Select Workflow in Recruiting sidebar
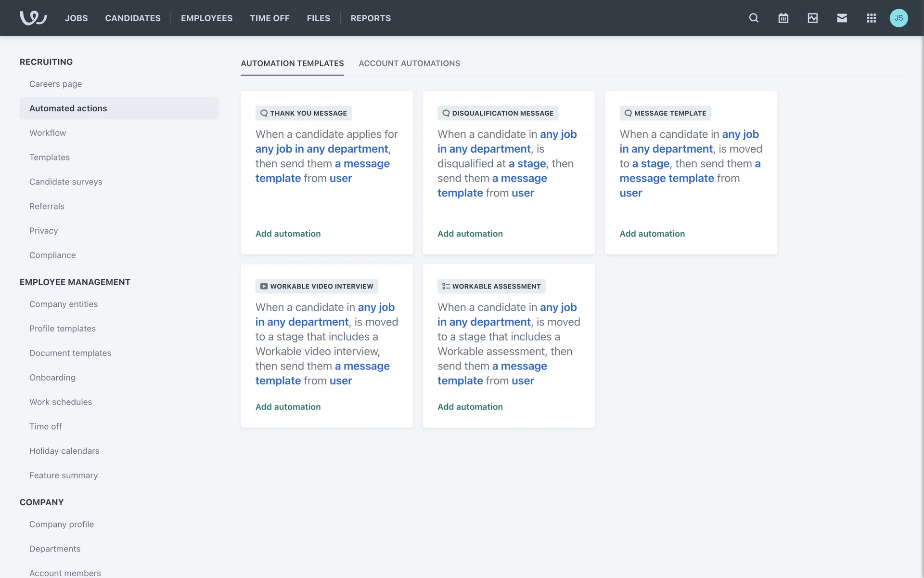Image resolution: width=924 pixels, height=578 pixels. (x=48, y=133)
